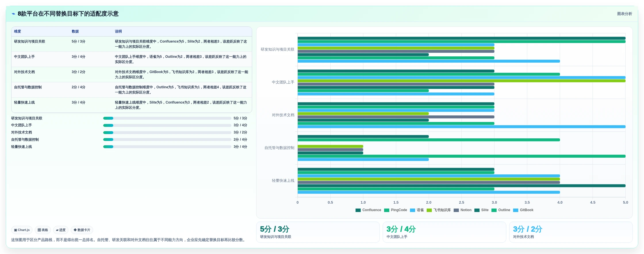This screenshot has height=254, width=644.
Task: Toggle the Notion legend item
Action: [463, 210]
